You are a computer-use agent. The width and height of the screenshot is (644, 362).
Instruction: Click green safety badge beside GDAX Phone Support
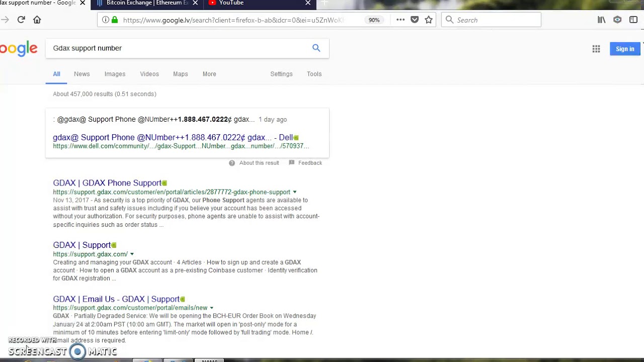click(x=165, y=183)
